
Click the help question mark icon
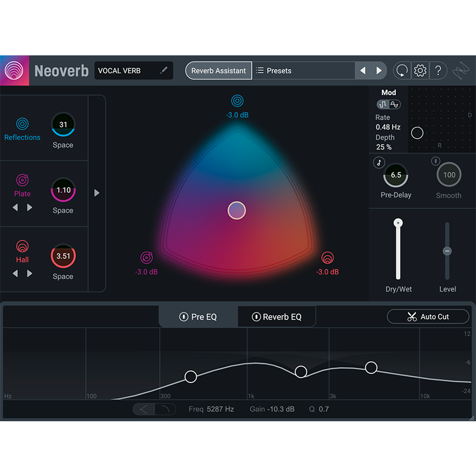coord(439,70)
